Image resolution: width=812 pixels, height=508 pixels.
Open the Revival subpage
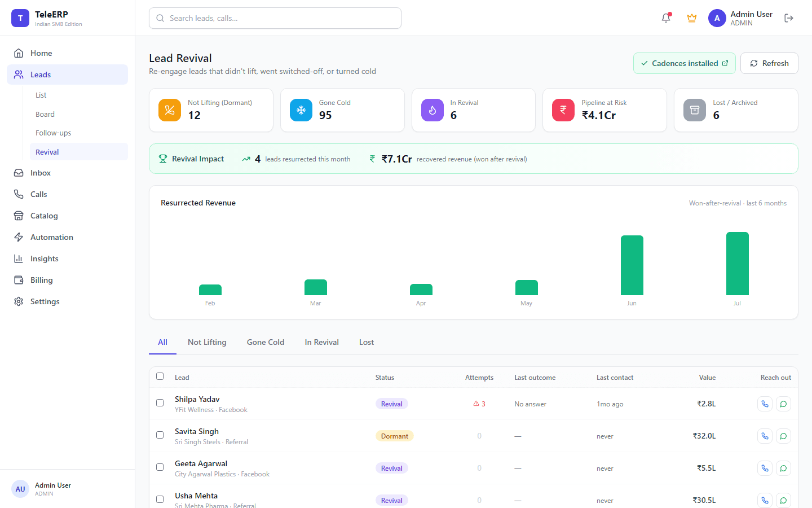(x=79, y=152)
